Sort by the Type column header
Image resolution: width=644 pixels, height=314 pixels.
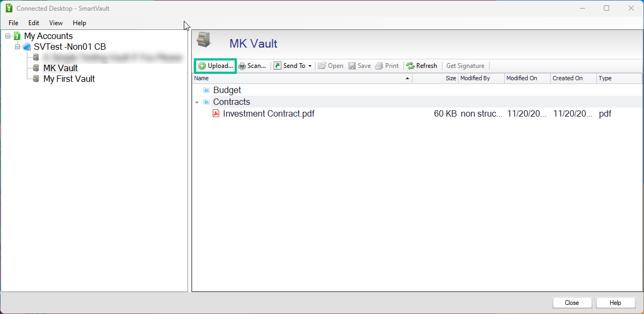pos(619,78)
